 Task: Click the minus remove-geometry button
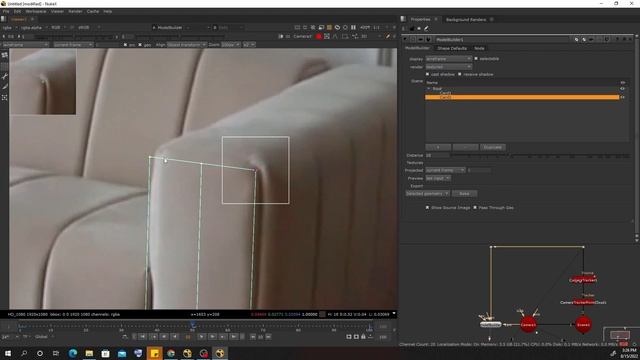pos(465,147)
